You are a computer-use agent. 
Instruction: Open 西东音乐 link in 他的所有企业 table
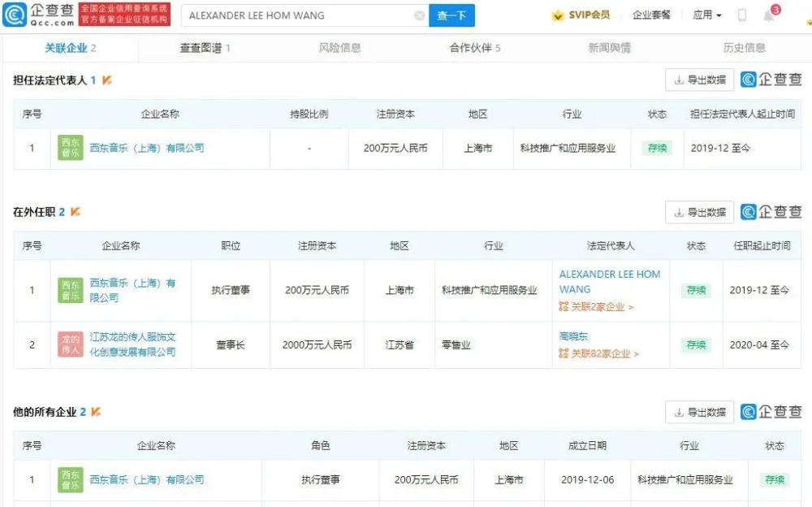pos(147,480)
